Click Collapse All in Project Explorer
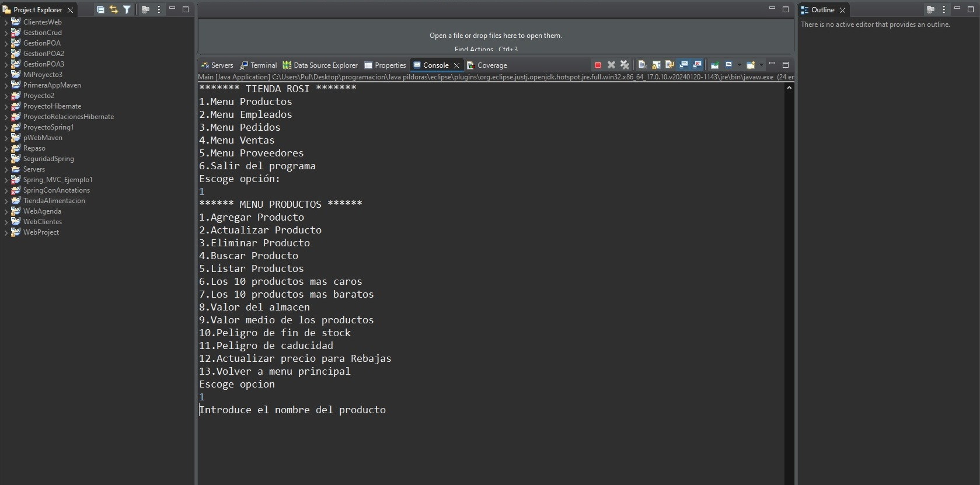 (x=100, y=10)
